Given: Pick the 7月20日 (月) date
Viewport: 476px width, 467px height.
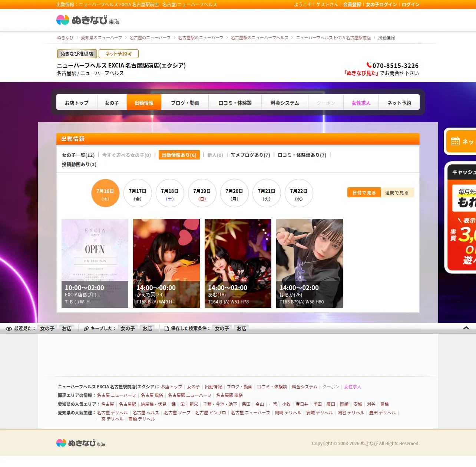Looking at the screenshot, I should tap(234, 193).
